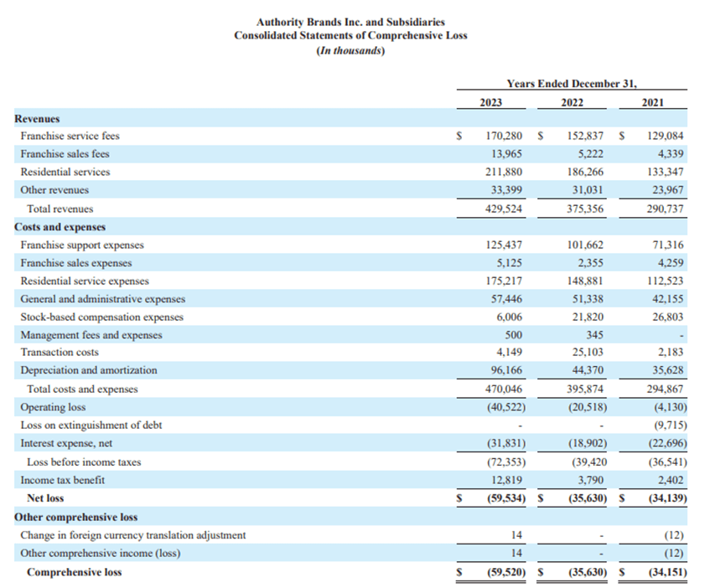Click the 'Interest expense, net' row label
Image resolution: width=715 pixels, height=588 pixels.
[66, 443]
